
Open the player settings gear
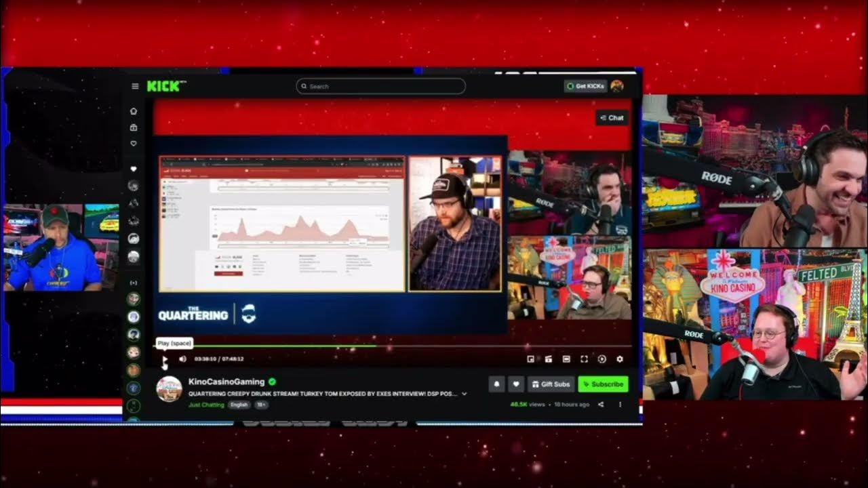pyautogui.click(x=619, y=359)
